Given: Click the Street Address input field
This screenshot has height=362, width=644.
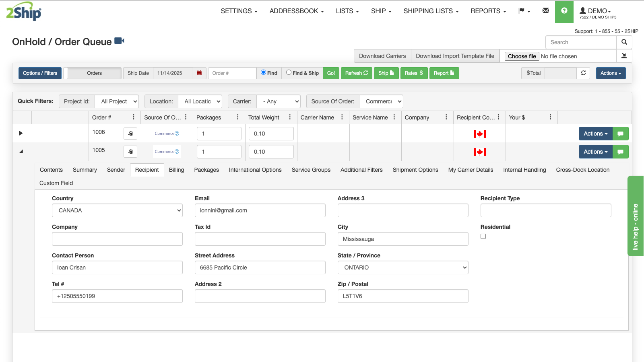Looking at the screenshot, I should click(260, 267).
